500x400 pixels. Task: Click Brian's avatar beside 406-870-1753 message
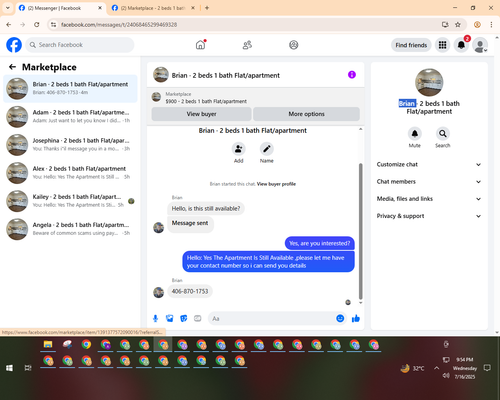tap(158, 292)
